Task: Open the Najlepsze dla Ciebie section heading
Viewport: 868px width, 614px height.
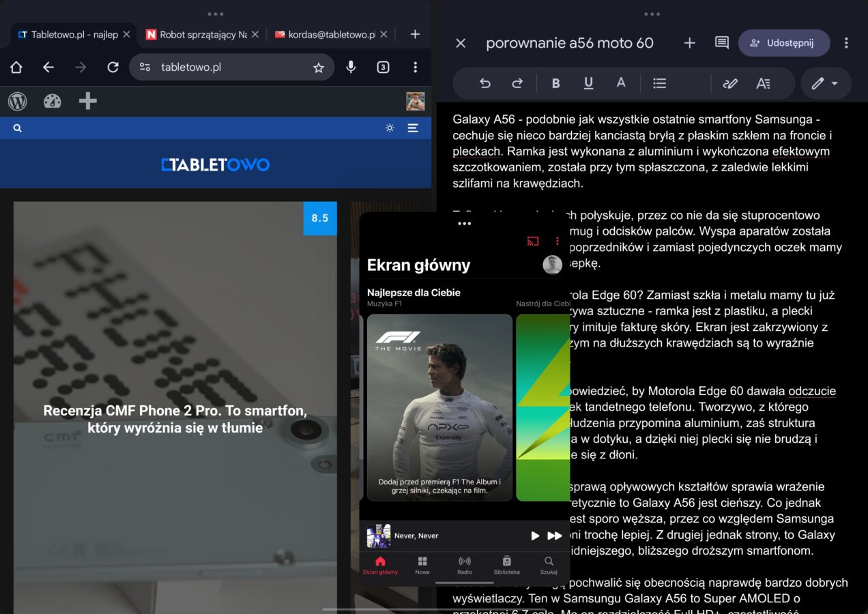Action: click(414, 293)
